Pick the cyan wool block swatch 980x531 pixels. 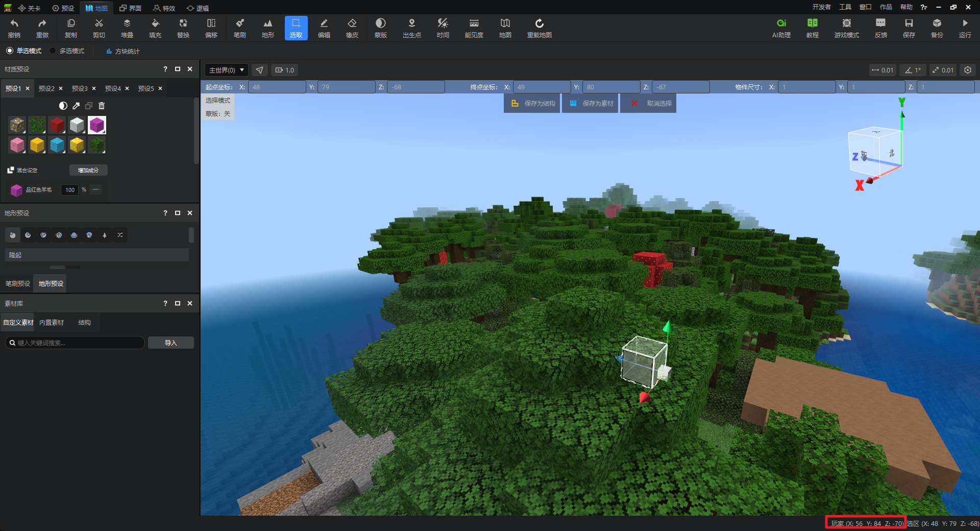[x=57, y=145]
